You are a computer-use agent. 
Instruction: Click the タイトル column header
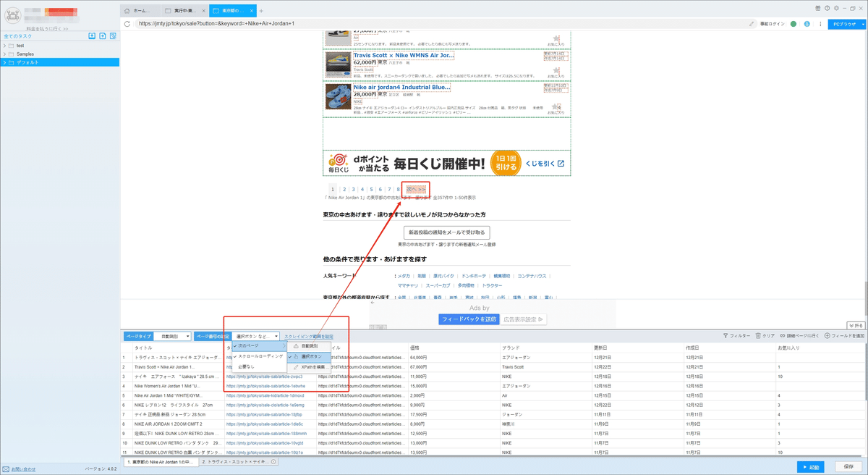click(143, 348)
